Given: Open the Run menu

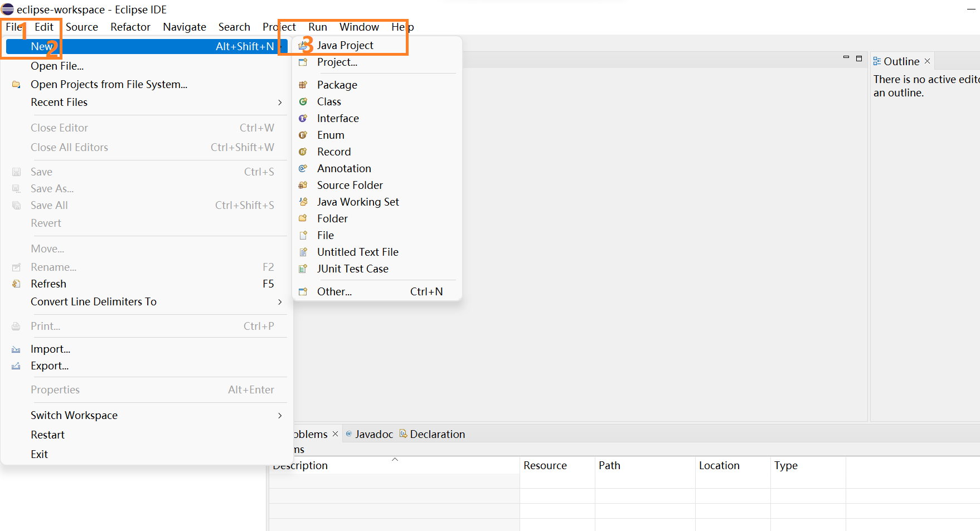Looking at the screenshot, I should click(x=318, y=27).
